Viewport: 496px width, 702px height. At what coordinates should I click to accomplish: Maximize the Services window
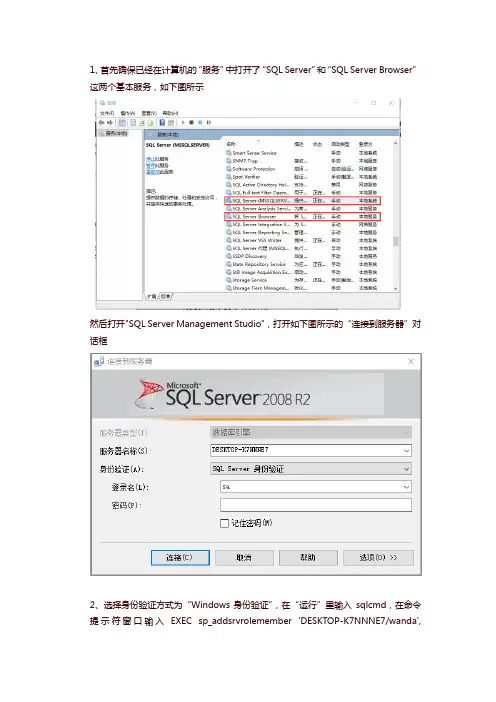[x=373, y=103]
